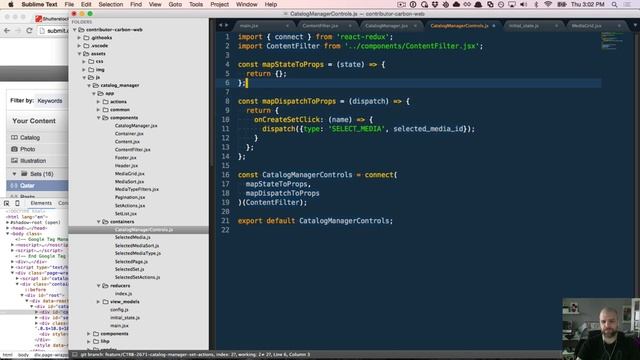This screenshot has height=360, width=640.
Task: Expand the .vscode folder
Action: point(79,46)
